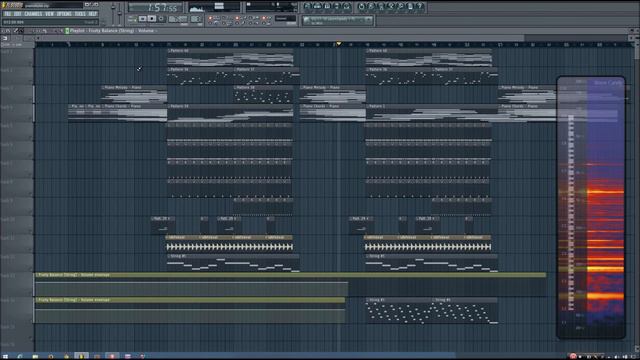
Task: Click the song time display
Action: (155, 7)
